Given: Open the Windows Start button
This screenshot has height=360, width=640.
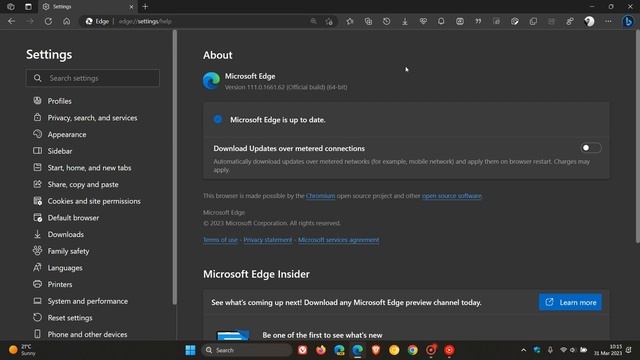Looking at the screenshot, I should point(190,350).
